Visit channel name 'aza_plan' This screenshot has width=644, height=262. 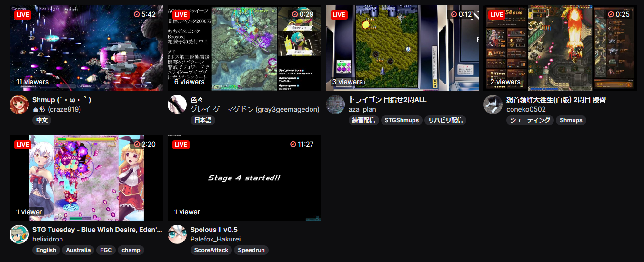(362, 109)
